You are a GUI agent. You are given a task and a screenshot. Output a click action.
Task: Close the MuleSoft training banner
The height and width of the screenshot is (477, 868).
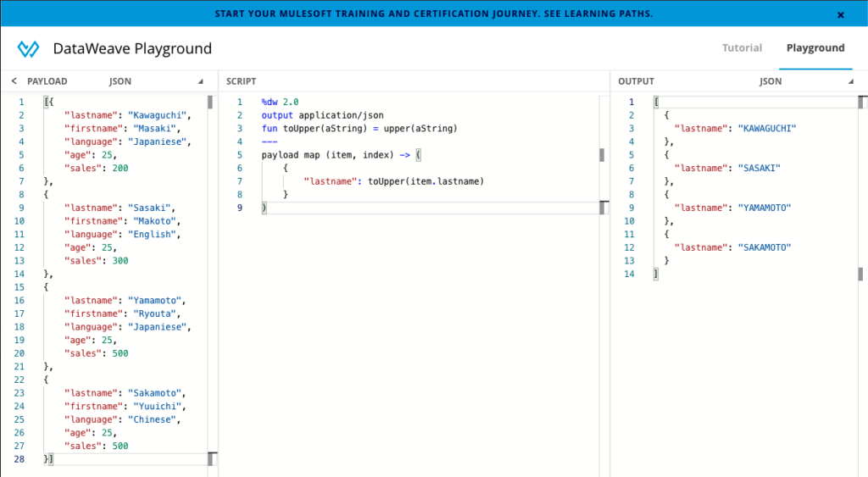click(x=840, y=14)
